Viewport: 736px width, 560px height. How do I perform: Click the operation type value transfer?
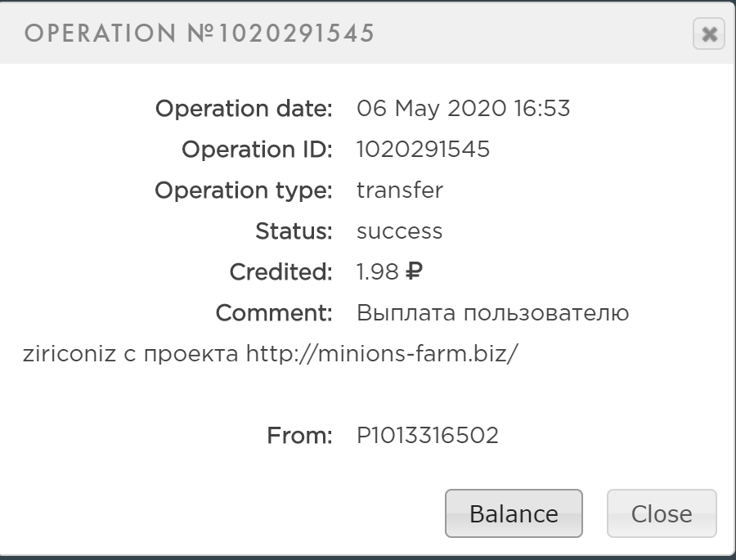tap(400, 190)
